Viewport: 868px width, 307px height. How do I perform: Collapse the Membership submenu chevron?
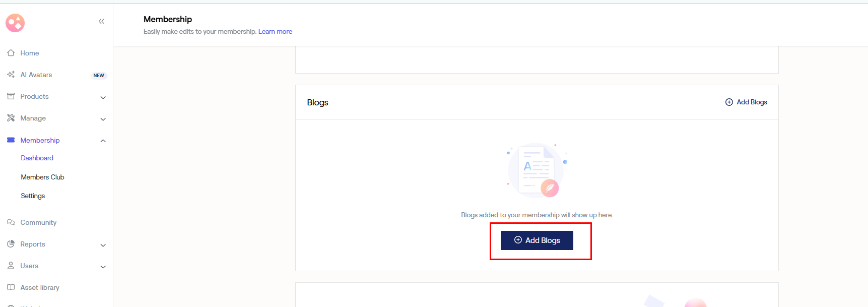[x=103, y=141]
